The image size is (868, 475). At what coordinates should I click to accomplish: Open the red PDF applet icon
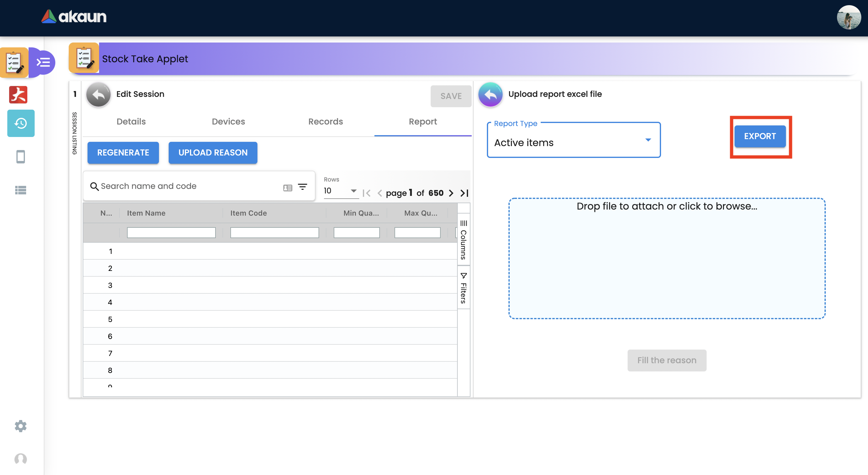point(18,94)
